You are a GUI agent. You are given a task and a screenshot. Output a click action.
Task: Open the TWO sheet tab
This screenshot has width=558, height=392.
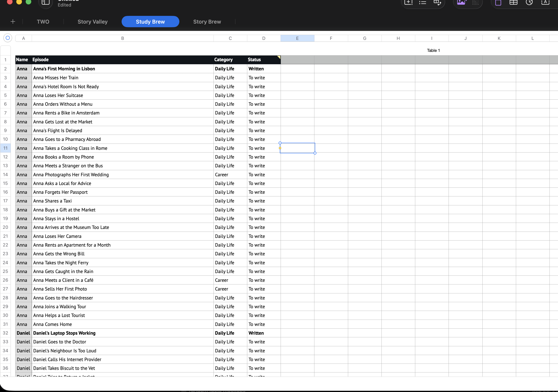pyautogui.click(x=43, y=22)
